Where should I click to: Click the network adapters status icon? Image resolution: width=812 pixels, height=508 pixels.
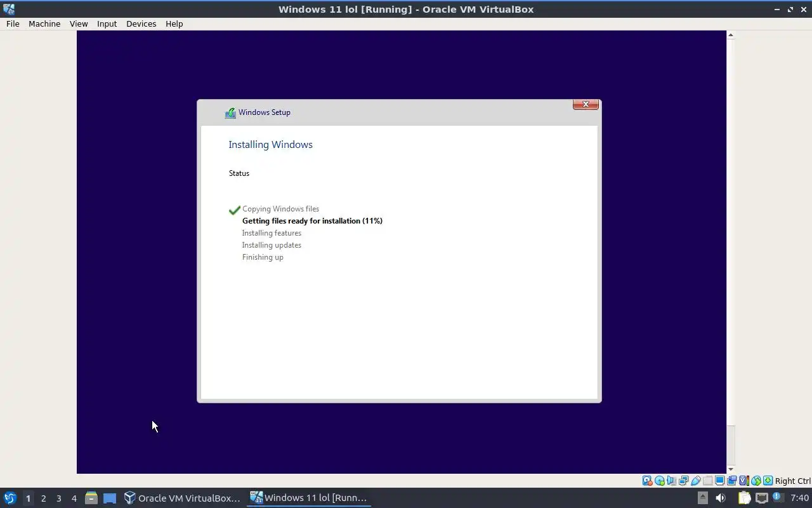click(683, 481)
